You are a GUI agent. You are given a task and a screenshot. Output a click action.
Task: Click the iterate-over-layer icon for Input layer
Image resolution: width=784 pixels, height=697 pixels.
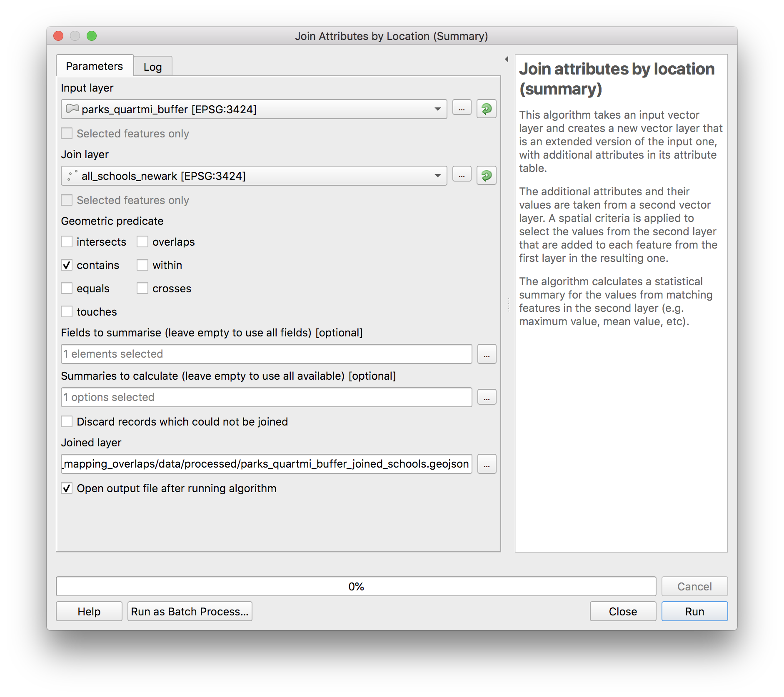pos(486,109)
